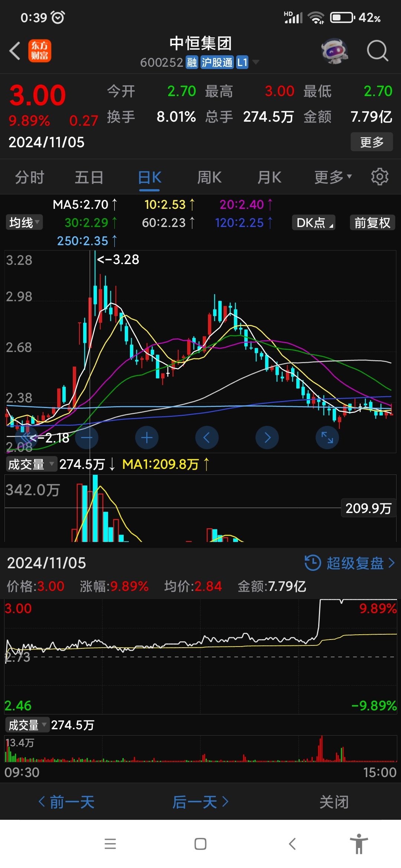401x868 pixels.
Task: Open the 均线 indicator dropdown
Action: [25, 223]
